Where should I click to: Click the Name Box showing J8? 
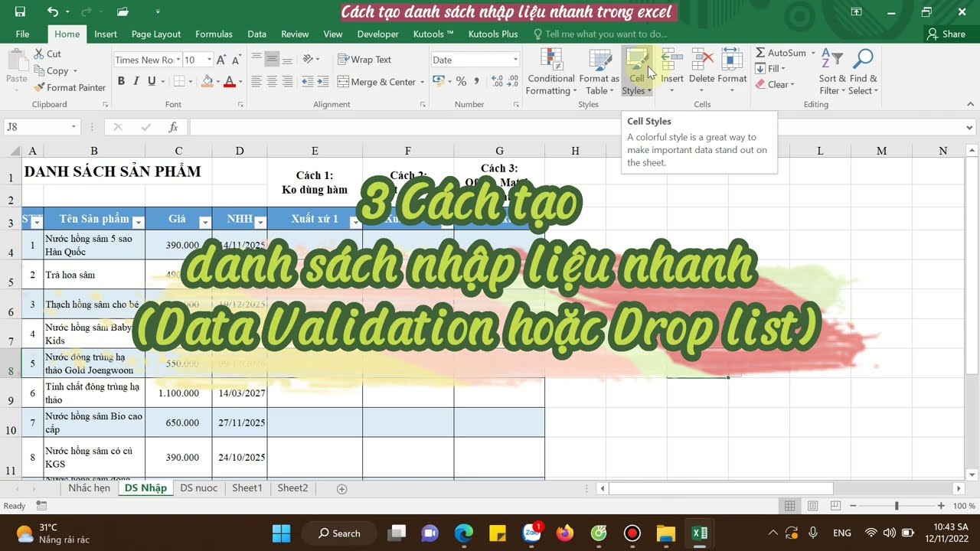click(42, 127)
